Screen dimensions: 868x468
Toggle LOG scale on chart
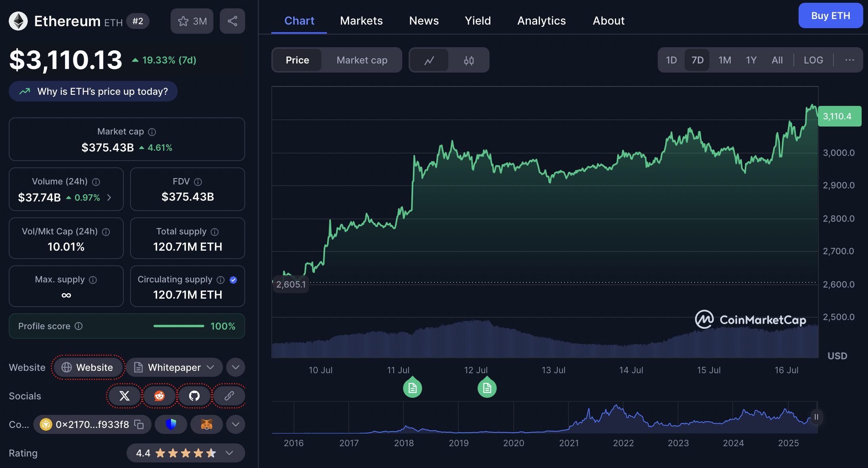point(813,60)
